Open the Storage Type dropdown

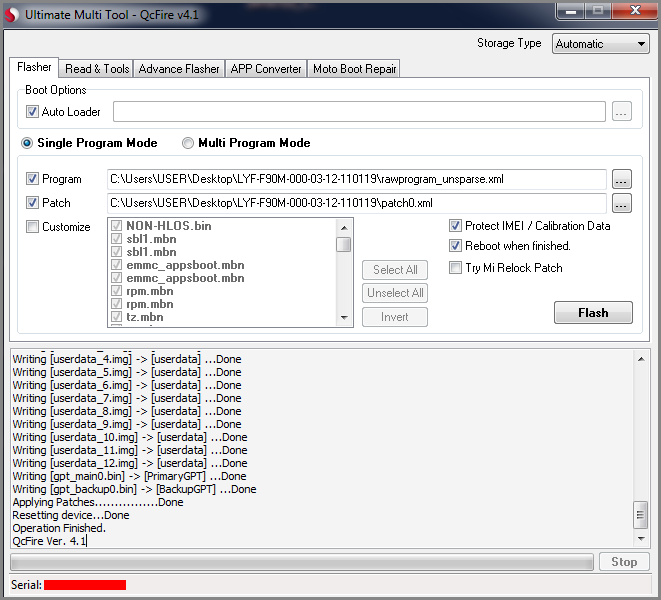(601, 44)
